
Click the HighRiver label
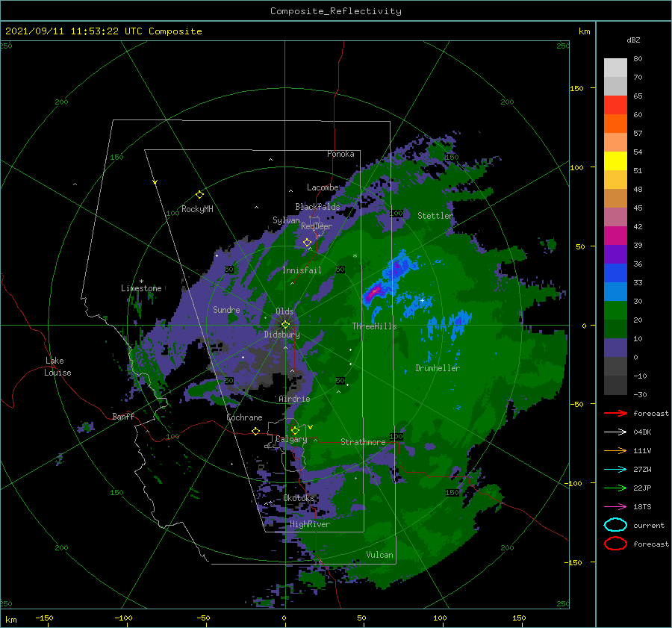coord(310,524)
